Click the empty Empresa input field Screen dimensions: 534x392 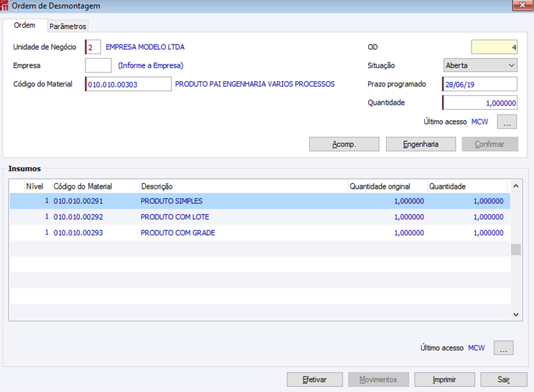(x=98, y=65)
